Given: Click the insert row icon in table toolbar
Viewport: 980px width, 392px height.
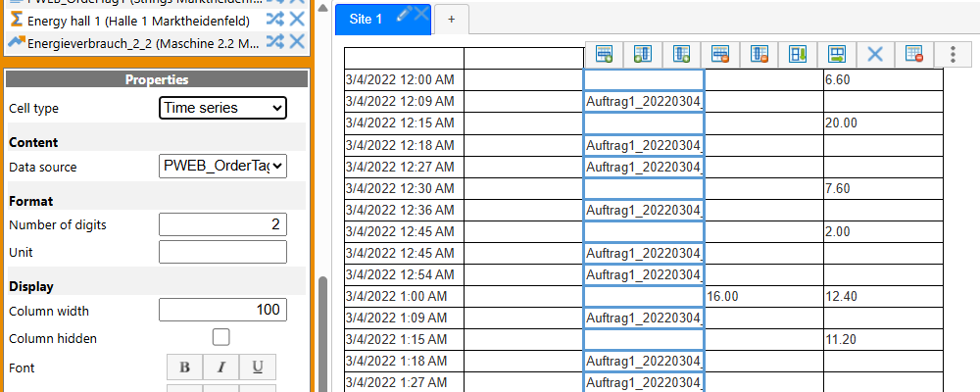Looking at the screenshot, I should pyautogui.click(x=604, y=55).
